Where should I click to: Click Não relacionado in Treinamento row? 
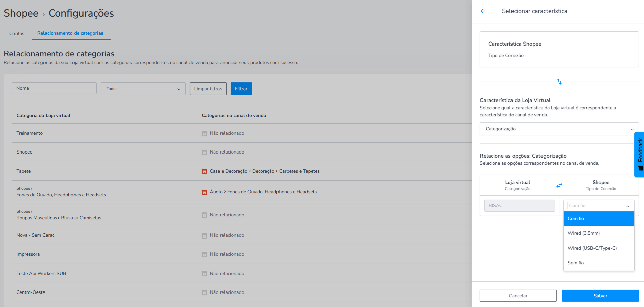(x=227, y=133)
